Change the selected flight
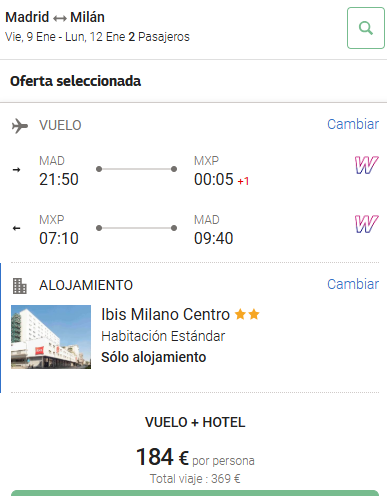The width and height of the screenshot is (387, 496). click(x=353, y=124)
